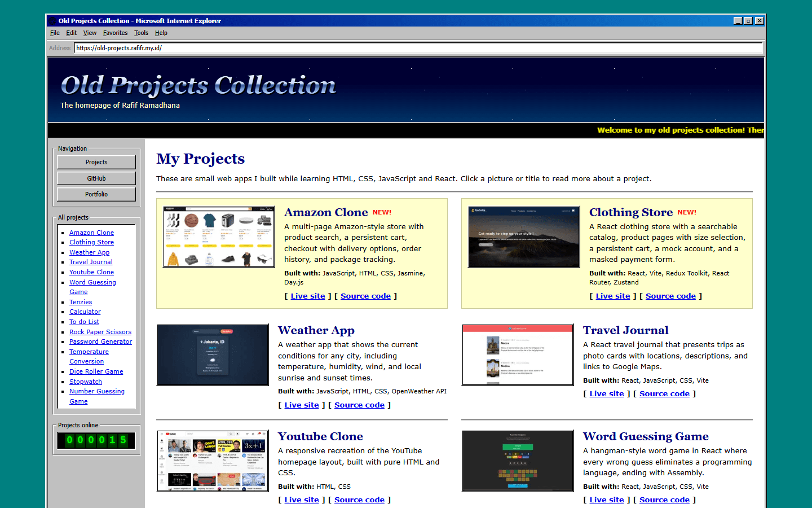The height and width of the screenshot is (508, 812).
Task: Open the Word Guessing Game card title
Action: click(x=646, y=436)
